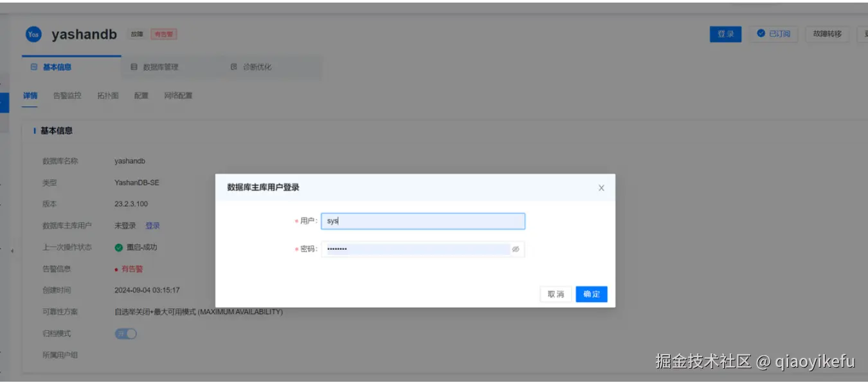Click the YashanDB-SE type value

pyautogui.click(x=137, y=183)
